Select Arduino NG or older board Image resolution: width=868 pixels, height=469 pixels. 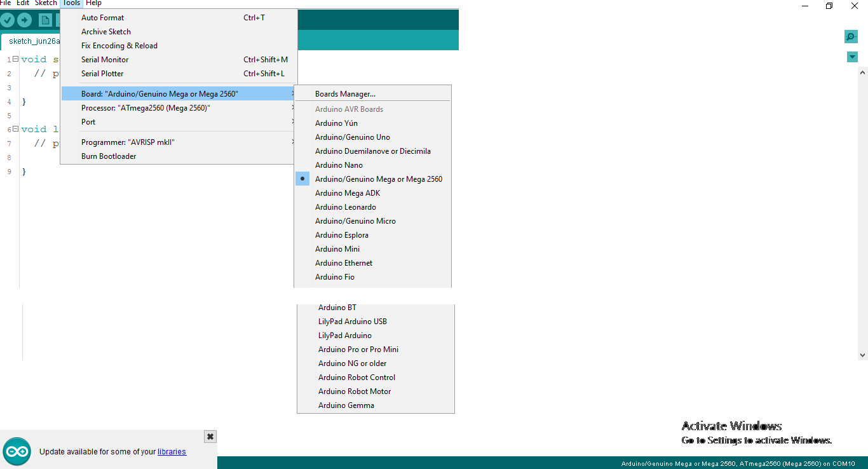point(376,364)
